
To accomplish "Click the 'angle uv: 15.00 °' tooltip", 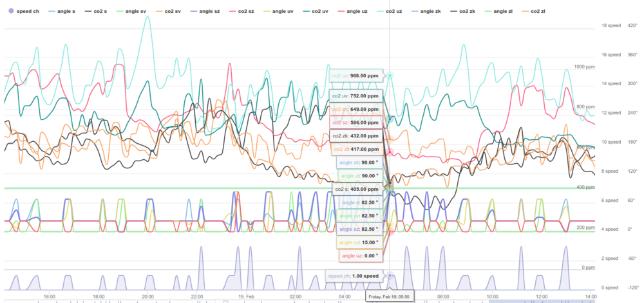I will (359, 242).
